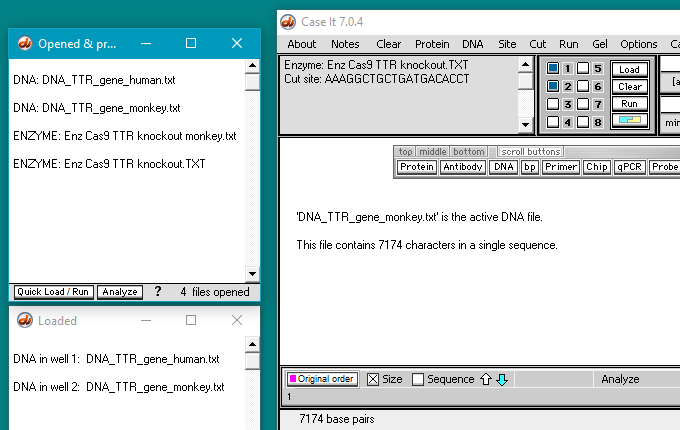680x430 pixels.
Task: Open the Protein menu
Action: point(432,44)
